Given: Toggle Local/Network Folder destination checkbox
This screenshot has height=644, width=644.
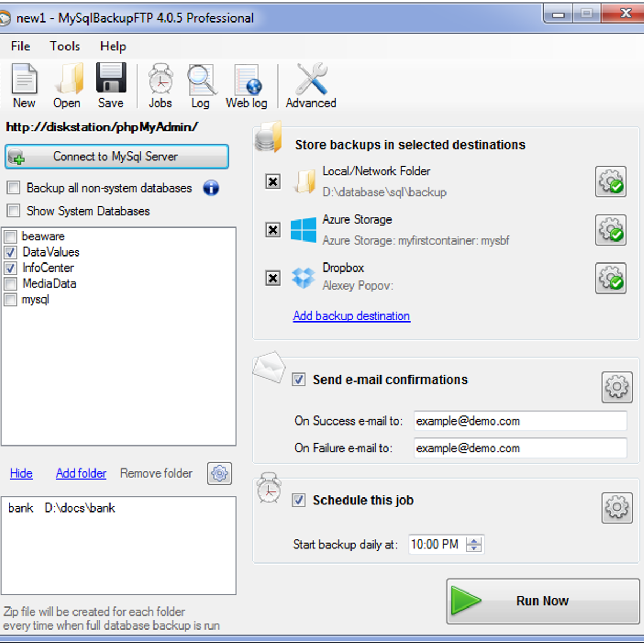Looking at the screenshot, I should (x=273, y=182).
